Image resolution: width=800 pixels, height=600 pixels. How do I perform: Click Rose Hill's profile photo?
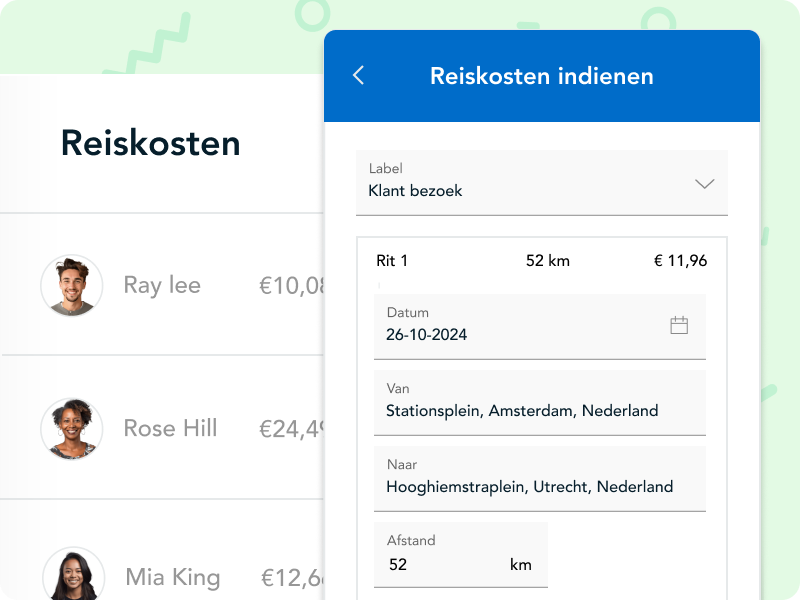(72, 429)
